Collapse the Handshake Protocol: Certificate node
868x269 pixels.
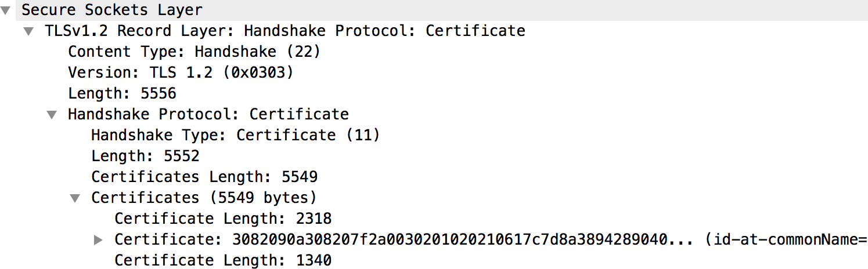pyautogui.click(x=52, y=115)
